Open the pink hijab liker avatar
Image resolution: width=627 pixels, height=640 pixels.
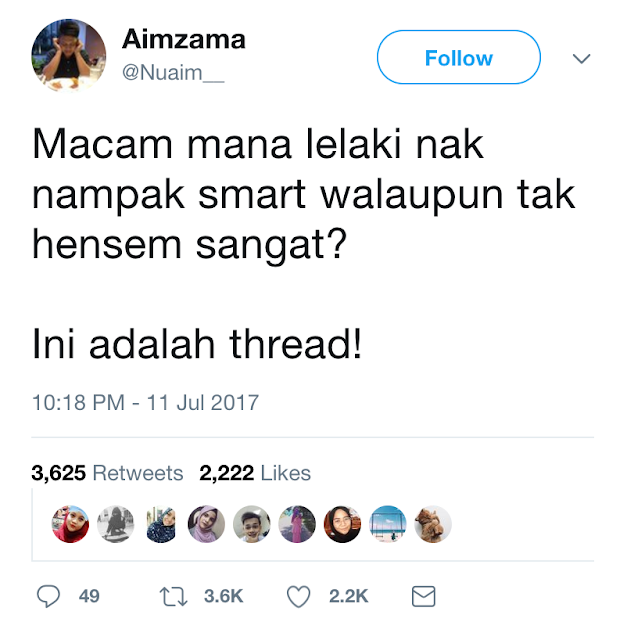point(206,524)
